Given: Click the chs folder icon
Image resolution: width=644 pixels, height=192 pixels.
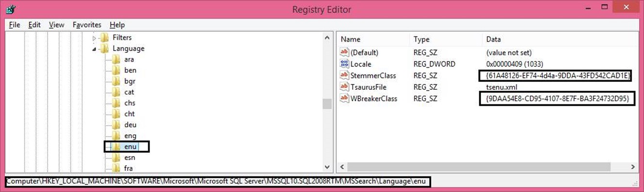Looking at the screenshot, I should click(x=116, y=103).
